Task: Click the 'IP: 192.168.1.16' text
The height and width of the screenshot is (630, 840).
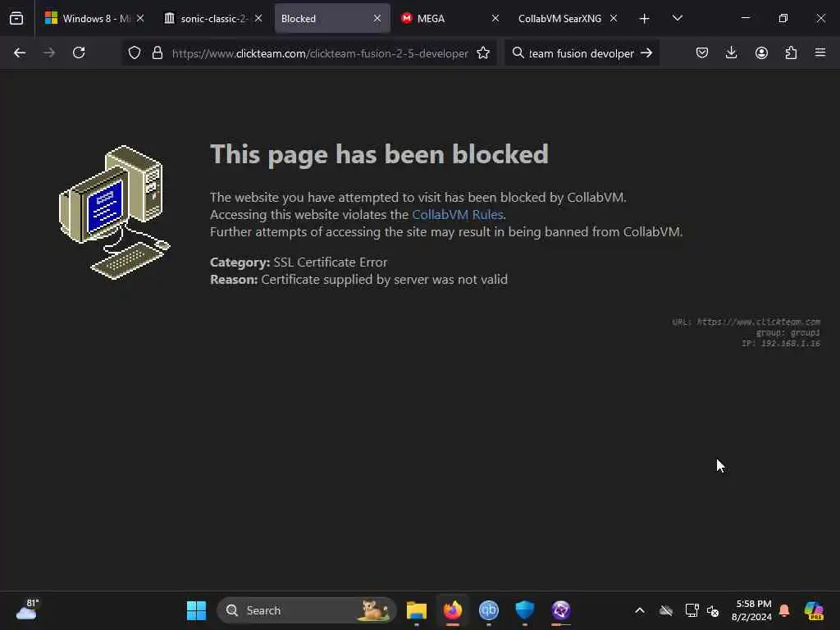Action: (781, 344)
